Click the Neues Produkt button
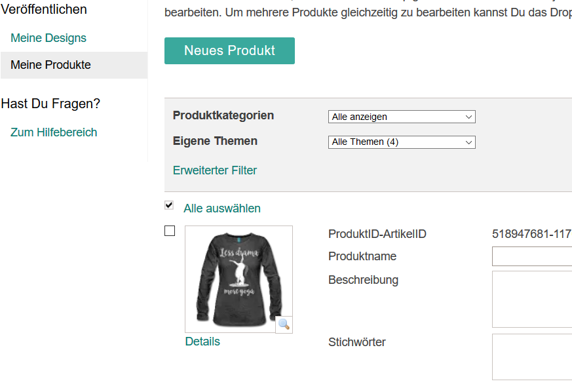Image resolution: width=572 pixels, height=392 pixels. click(x=229, y=51)
